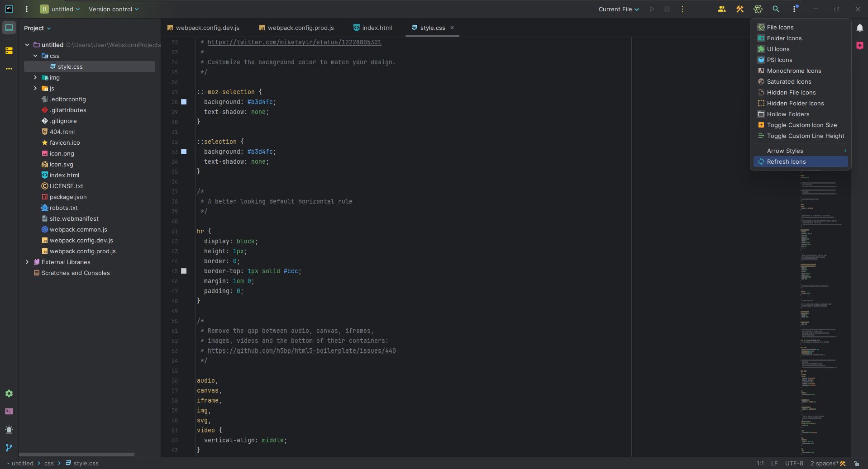This screenshot has width=868, height=469.
Task: Open the Atom Material Icons toolbar menu
Action: [x=758, y=9]
